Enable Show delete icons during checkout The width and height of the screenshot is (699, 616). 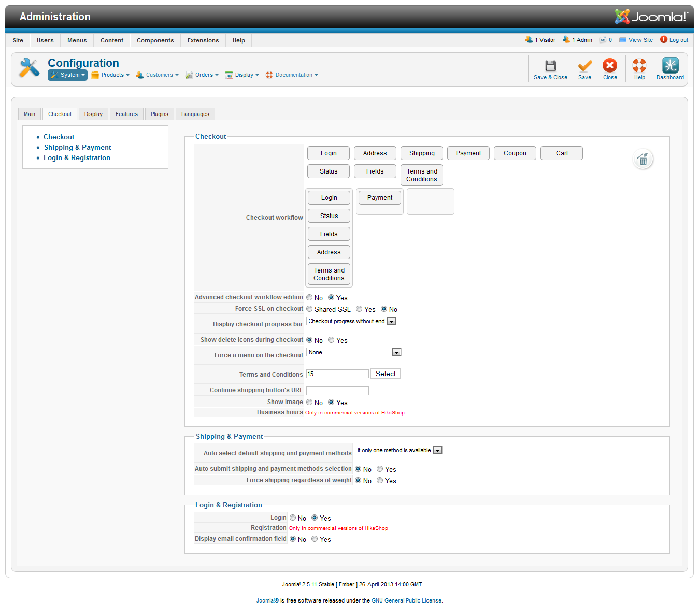click(331, 340)
